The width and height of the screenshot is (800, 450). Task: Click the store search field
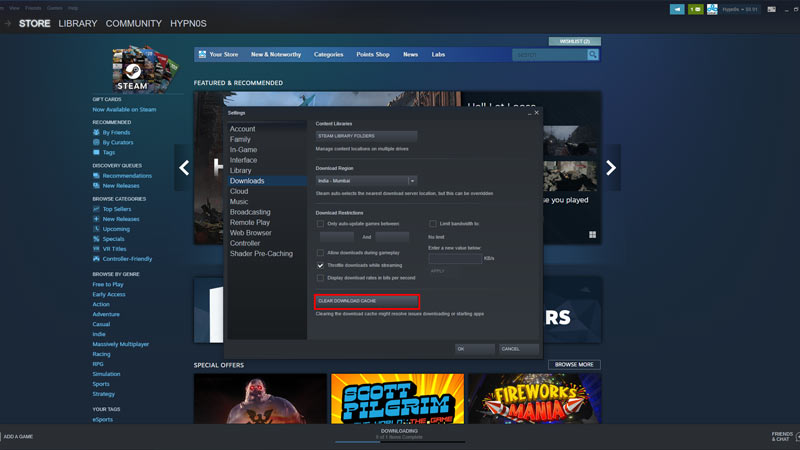pyautogui.click(x=549, y=55)
